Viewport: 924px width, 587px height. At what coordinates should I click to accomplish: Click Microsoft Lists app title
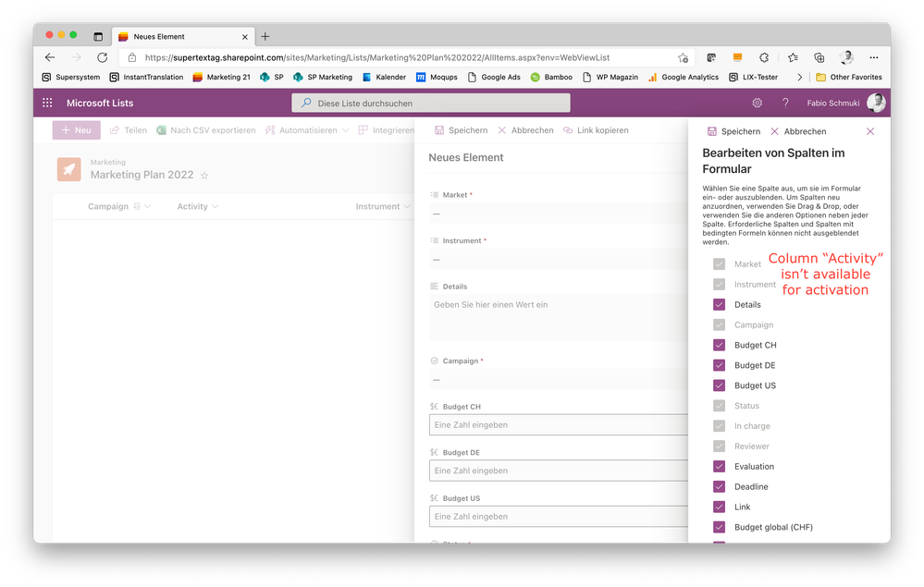pos(100,103)
